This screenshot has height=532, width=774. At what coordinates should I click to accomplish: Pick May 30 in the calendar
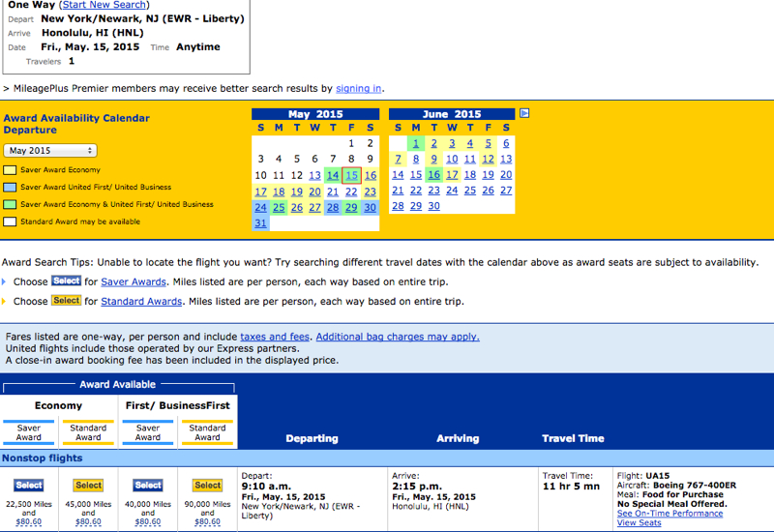pos(371,208)
